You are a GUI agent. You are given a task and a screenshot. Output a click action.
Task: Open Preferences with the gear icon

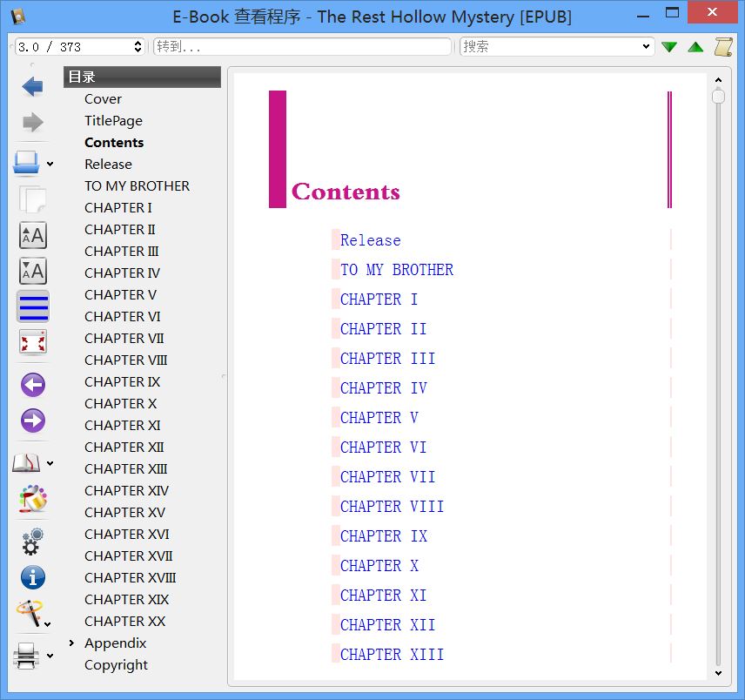(x=32, y=542)
